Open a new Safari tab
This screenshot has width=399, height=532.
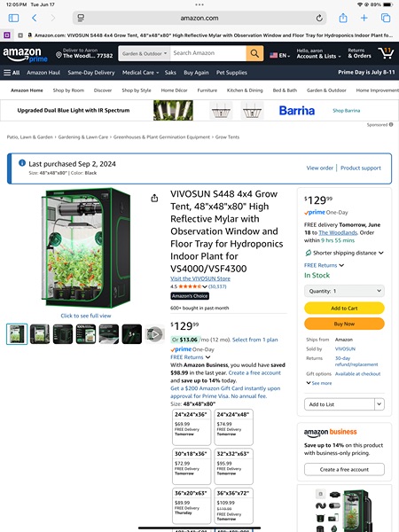364,18
